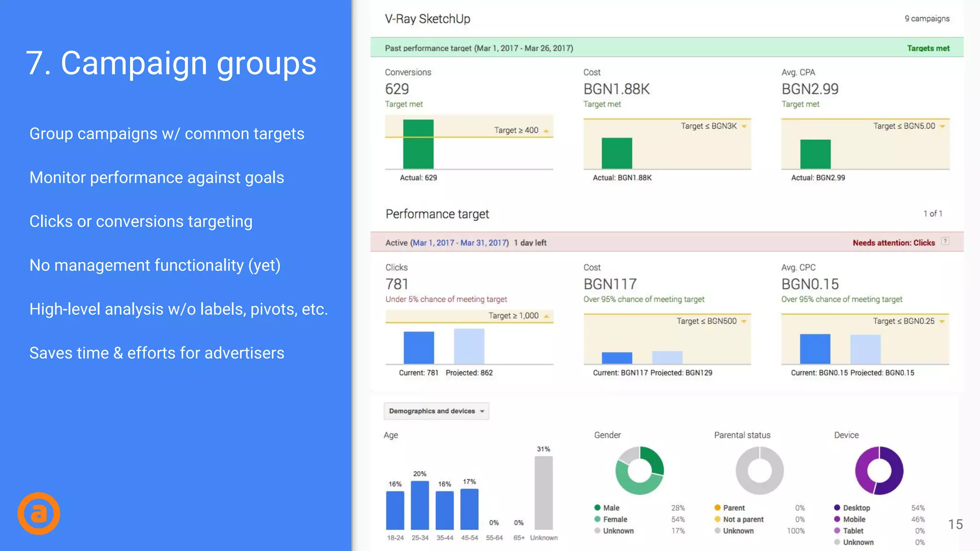This screenshot has width=980, height=551.
Task: Click the BGN117 cost value
Action: click(610, 284)
